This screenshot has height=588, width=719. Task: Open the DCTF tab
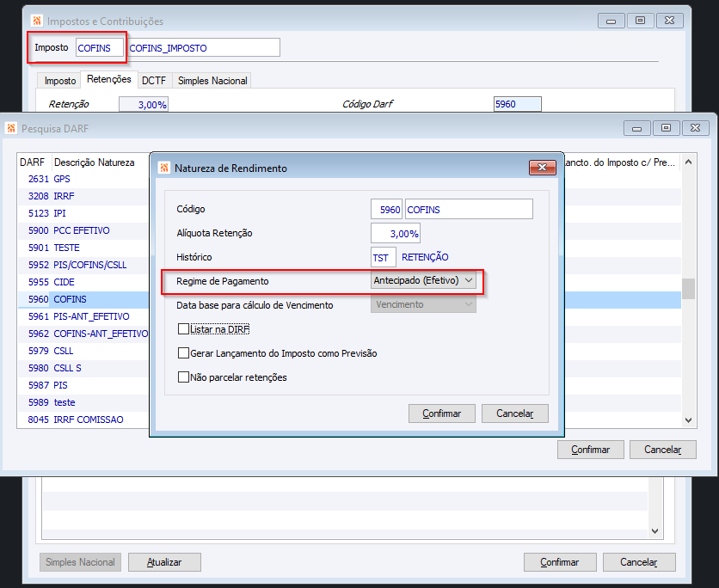tap(154, 81)
